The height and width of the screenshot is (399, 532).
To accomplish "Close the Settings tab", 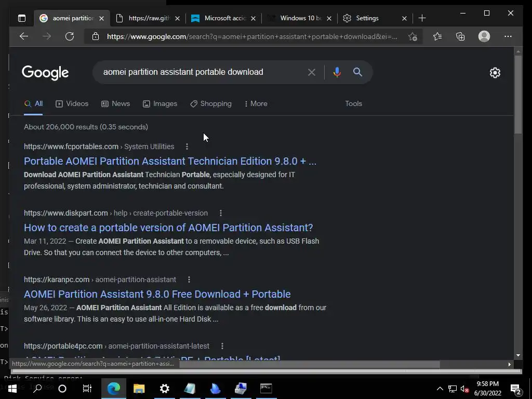I will pyautogui.click(x=404, y=18).
